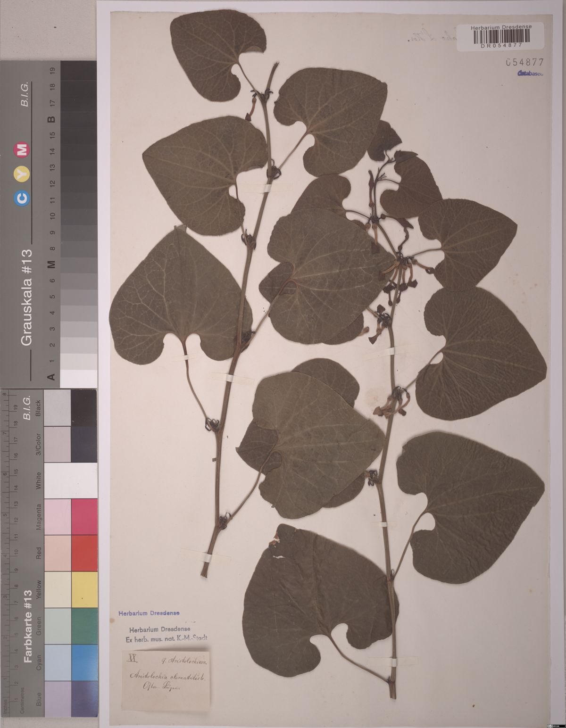Select the saturated magenta swatch on the Farbkarte
The image size is (566, 728).
coord(84,517)
